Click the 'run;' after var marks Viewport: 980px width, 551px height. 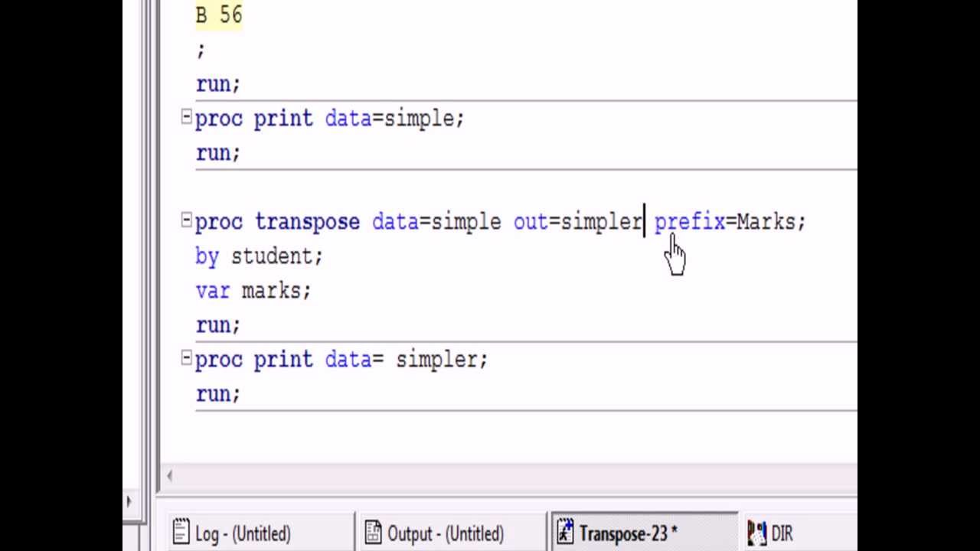point(218,325)
